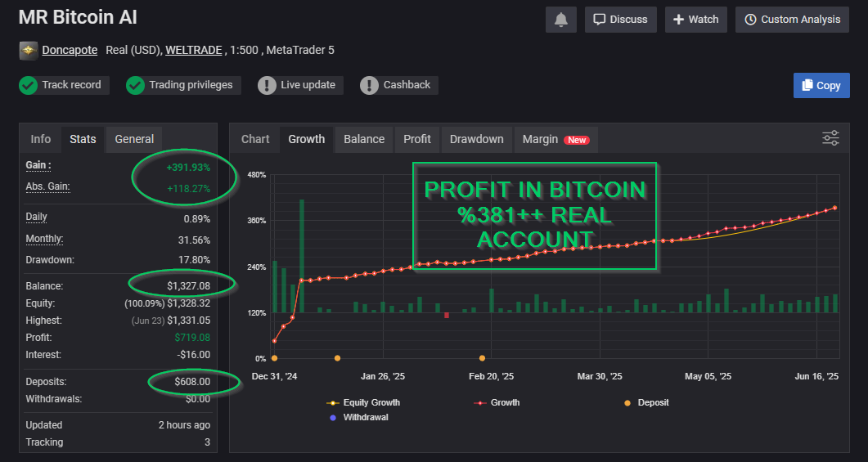Switch to the Info tab
Image resolution: width=868 pixels, height=462 pixels.
(40, 139)
